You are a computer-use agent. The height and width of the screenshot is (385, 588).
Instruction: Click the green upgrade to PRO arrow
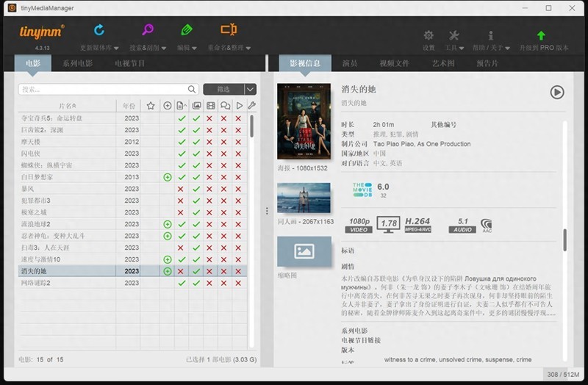(541, 35)
